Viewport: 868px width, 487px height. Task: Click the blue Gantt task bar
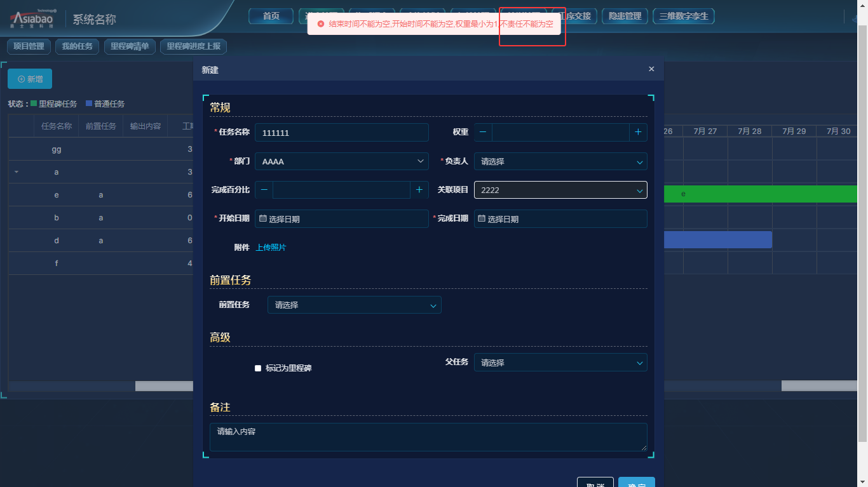tap(718, 239)
